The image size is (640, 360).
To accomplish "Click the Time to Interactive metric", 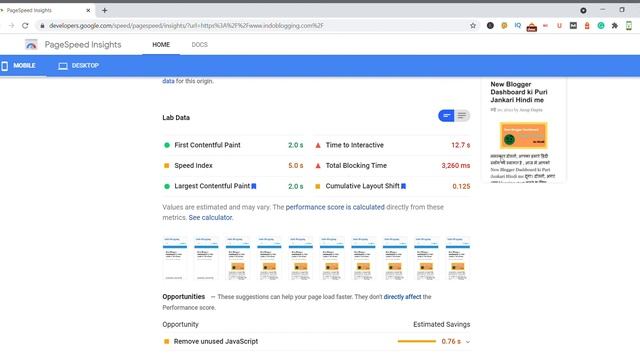I will [x=392, y=145].
